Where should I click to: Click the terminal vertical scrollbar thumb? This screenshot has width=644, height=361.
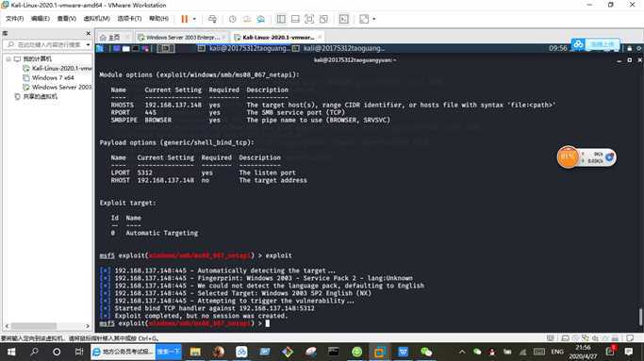[x=640, y=317]
